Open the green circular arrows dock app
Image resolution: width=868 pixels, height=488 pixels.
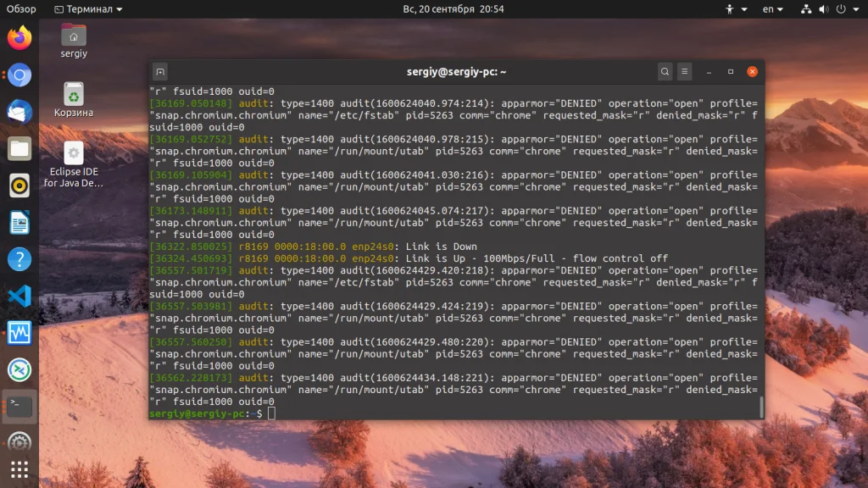point(19,370)
